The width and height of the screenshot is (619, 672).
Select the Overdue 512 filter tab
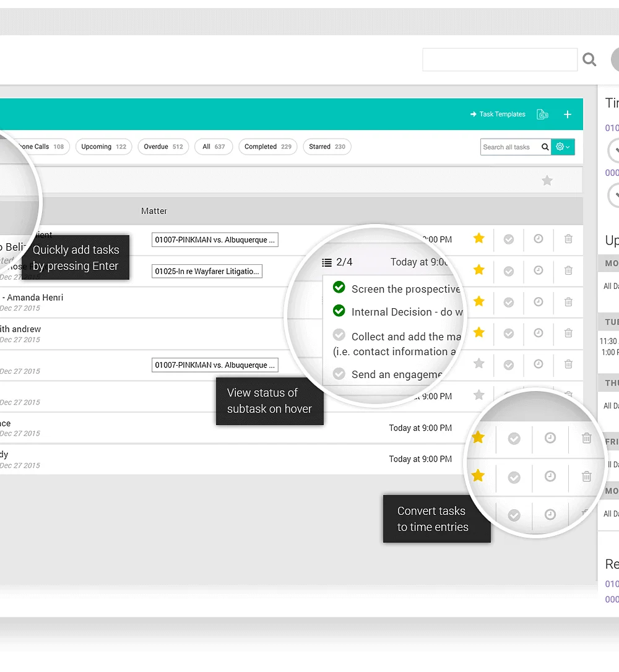click(163, 147)
